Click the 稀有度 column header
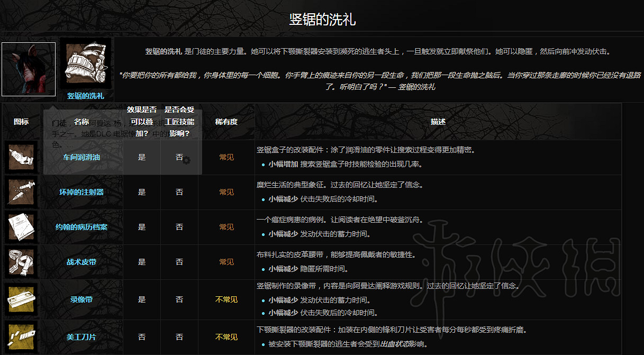The height and width of the screenshot is (355, 644). [x=226, y=121]
